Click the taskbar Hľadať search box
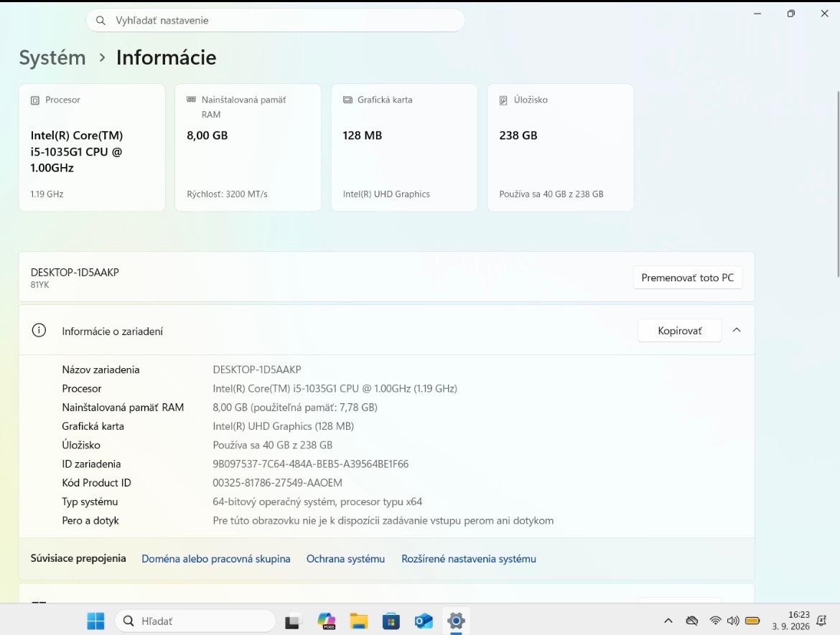 click(x=195, y=621)
